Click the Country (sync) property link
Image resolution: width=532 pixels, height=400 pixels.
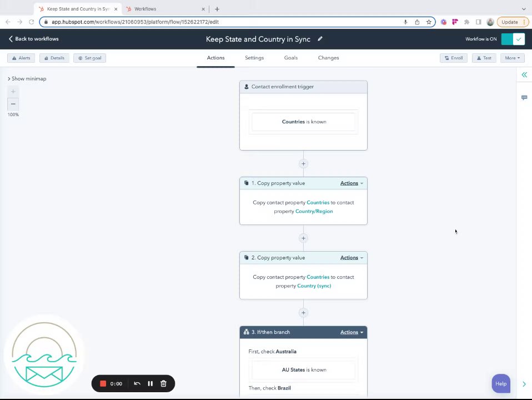coord(314,286)
